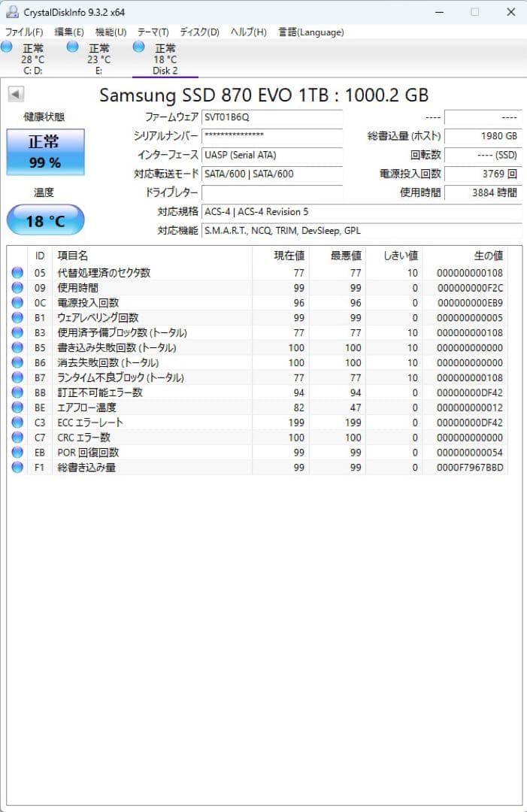Viewport: 527px width, 812px height.
Task: Click the firmware field SVT01B6Q
Action: (x=272, y=117)
